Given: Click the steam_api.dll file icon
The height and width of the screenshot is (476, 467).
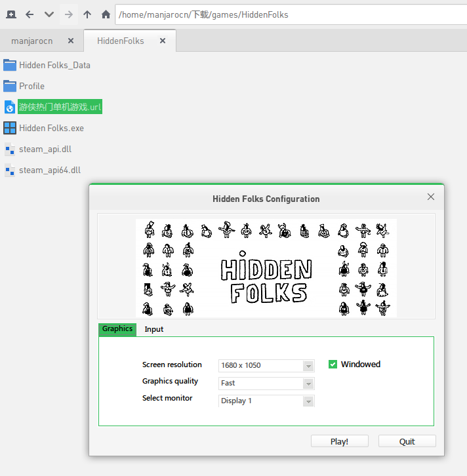Looking at the screenshot, I should point(10,149).
